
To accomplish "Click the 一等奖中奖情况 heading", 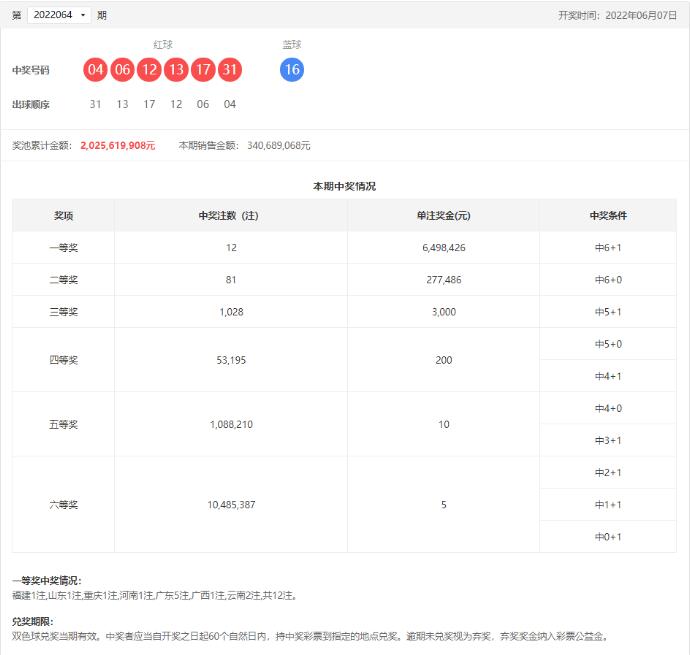I will tap(47, 581).
